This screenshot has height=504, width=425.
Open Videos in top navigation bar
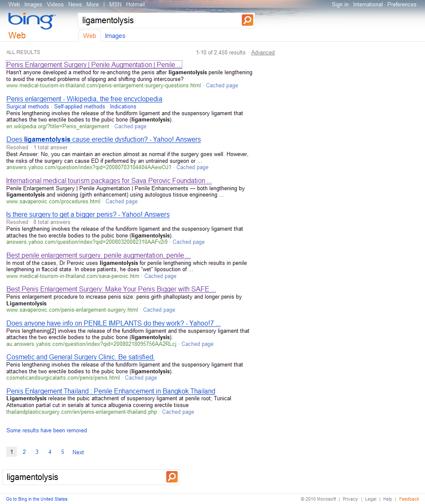click(55, 5)
